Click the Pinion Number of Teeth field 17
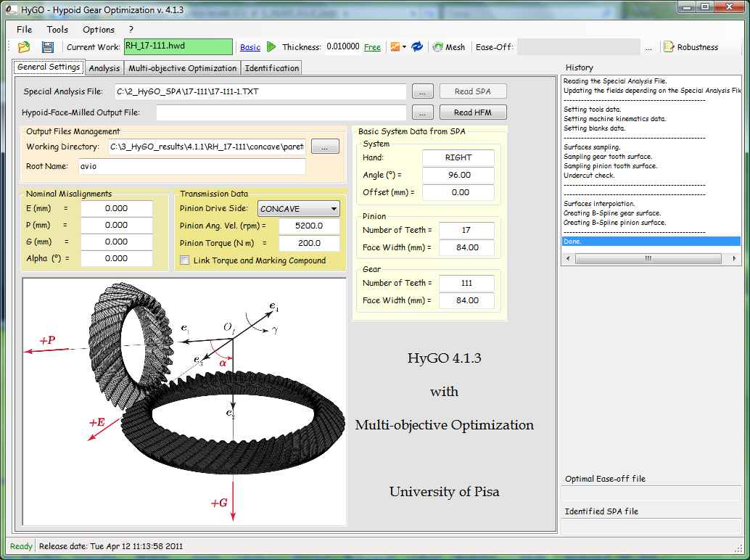The width and height of the screenshot is (750, 560). (x=466, y=230)
